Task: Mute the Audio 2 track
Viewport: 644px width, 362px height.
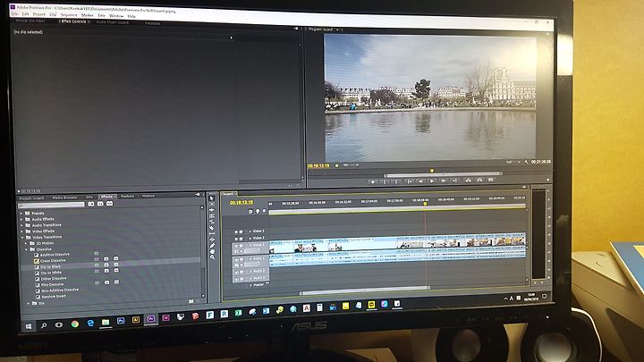Action: [x=236, y=272]
